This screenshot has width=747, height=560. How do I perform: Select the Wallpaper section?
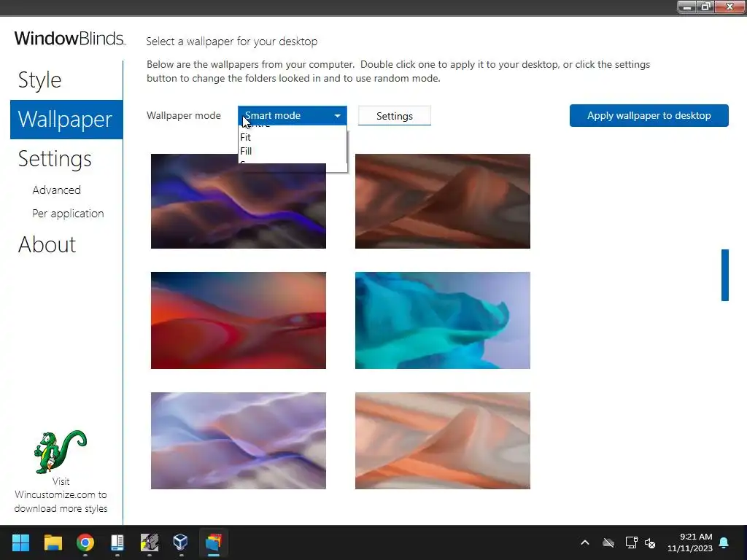66,120
